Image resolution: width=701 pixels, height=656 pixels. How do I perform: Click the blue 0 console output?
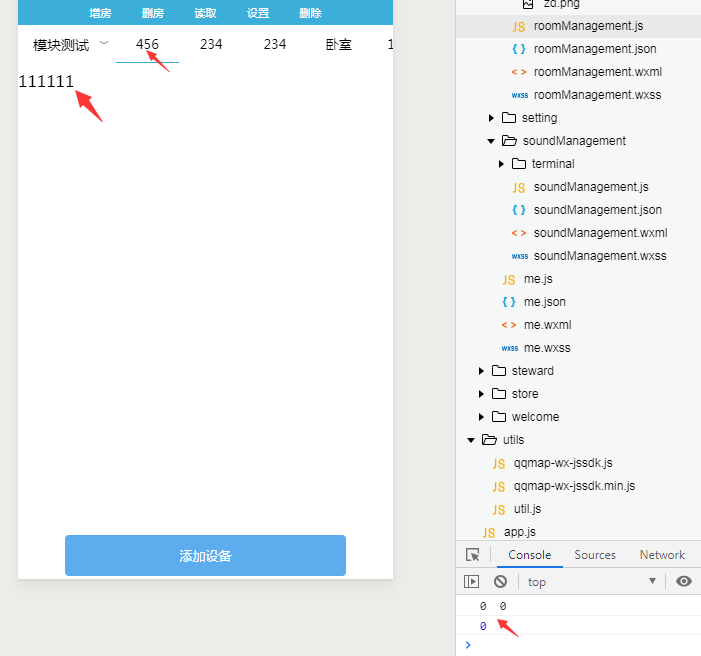[x=483, y=626]
